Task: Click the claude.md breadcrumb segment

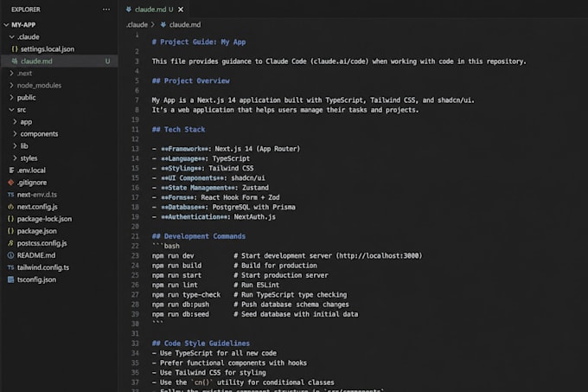Action: [x=185, y=25]
